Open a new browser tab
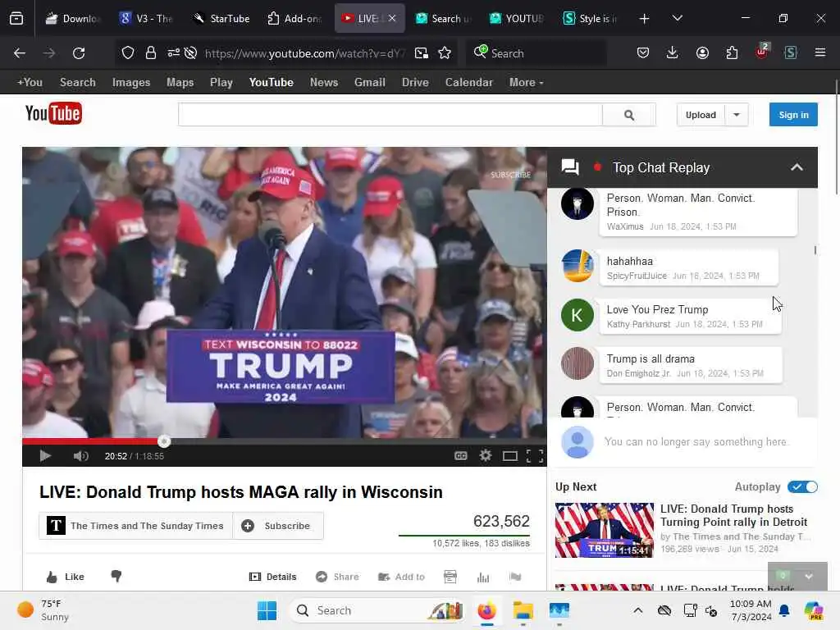 coord(645,19)
